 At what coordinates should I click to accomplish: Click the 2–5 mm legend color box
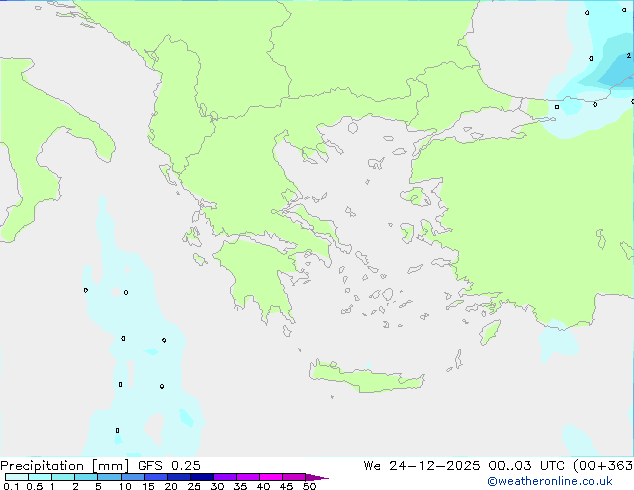coord(86,477)
